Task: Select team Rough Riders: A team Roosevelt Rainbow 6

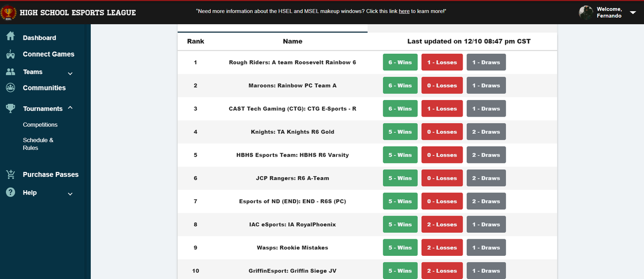Action: click(292, 62)
